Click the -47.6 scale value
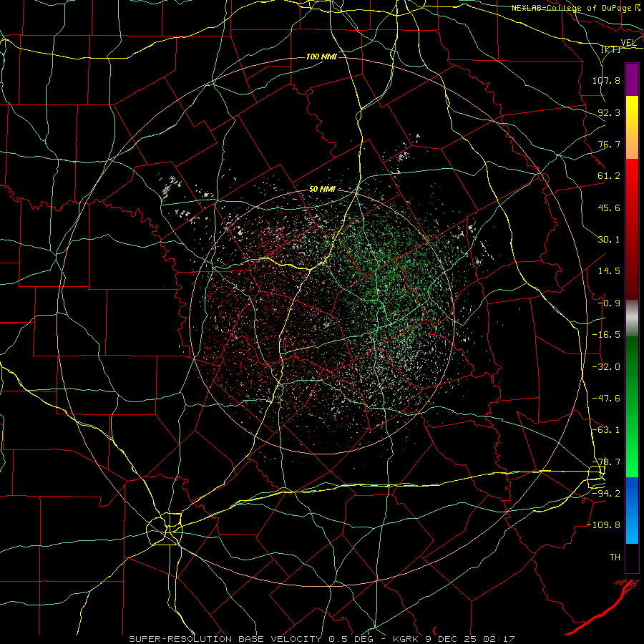This screenshot has height=644, width=644. pos(606,399)
